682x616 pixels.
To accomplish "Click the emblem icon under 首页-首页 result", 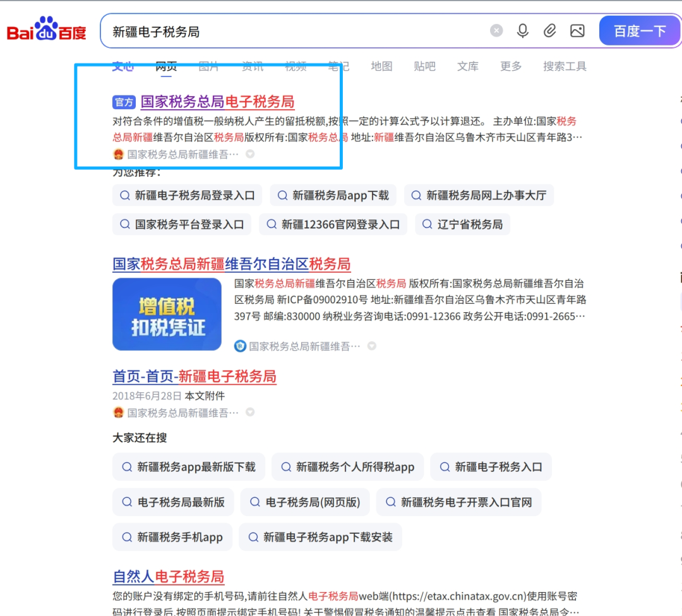I will pos(118,413).
